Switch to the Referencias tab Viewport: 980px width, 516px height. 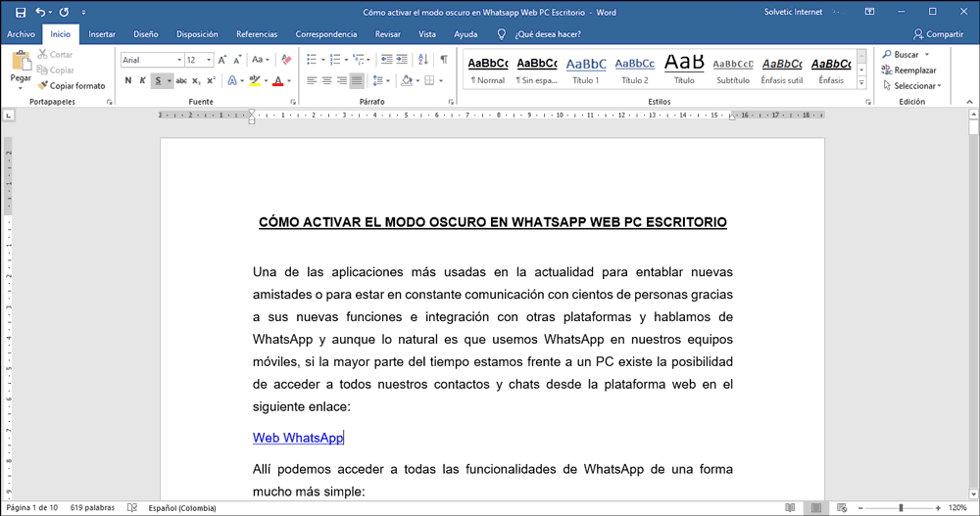tap(257, 34)
